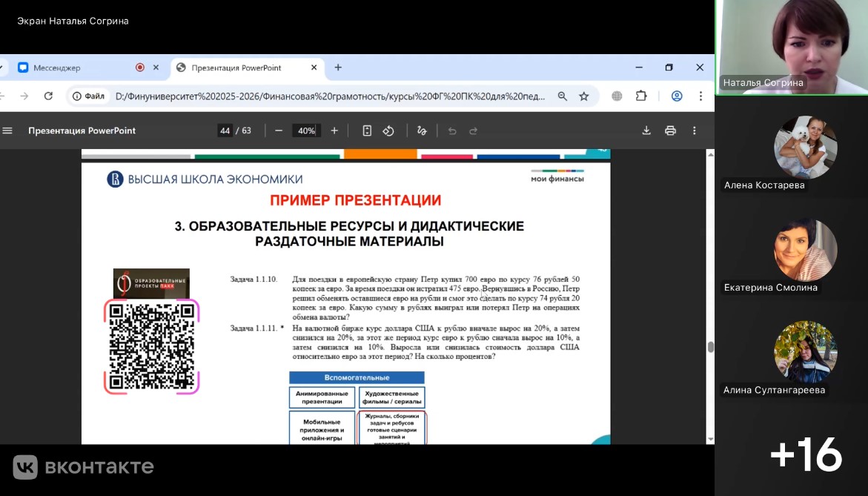Click the page number field showing 44
The width and height of the screenshot is (868, 496).
(225, 130)
